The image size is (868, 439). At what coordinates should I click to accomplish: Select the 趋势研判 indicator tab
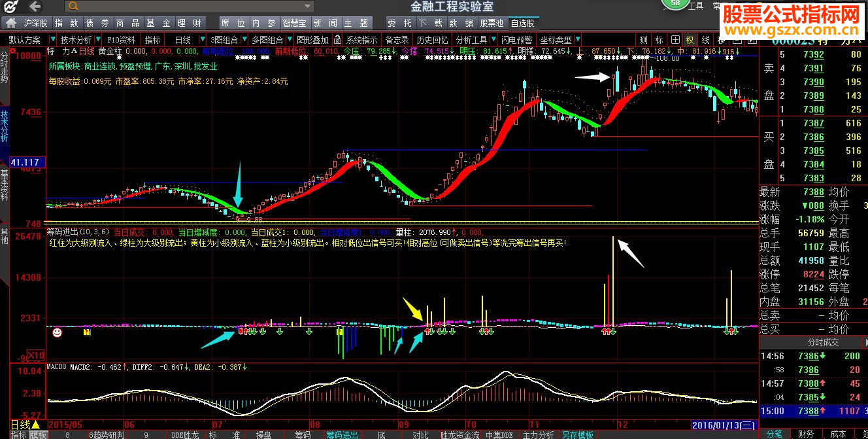click(x=108, y=434)
